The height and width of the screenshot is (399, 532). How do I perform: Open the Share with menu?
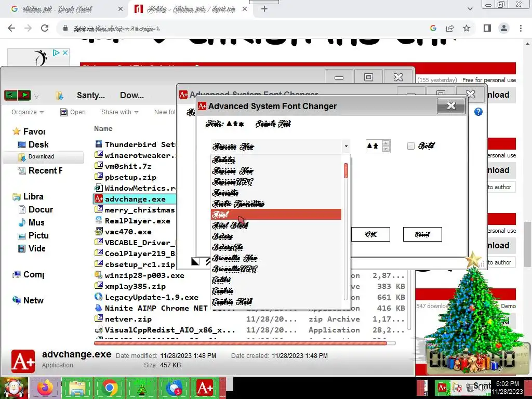pyautogui.click(x=119, y=112)
